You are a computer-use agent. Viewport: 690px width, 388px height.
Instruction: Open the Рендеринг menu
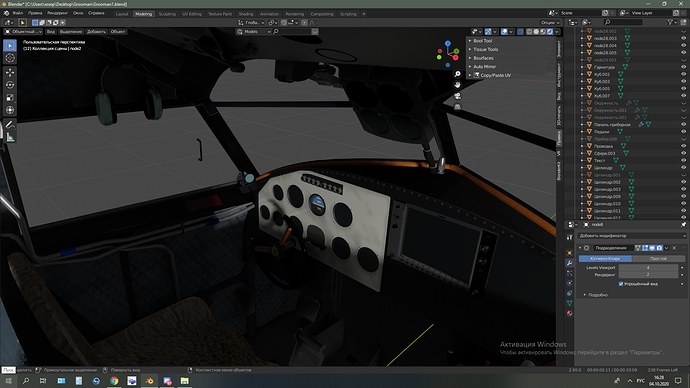click(58, 13)
